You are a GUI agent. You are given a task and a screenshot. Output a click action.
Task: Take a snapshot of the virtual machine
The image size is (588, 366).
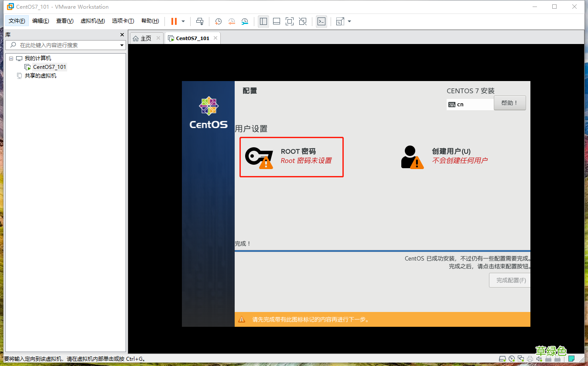tap(218, 21)
